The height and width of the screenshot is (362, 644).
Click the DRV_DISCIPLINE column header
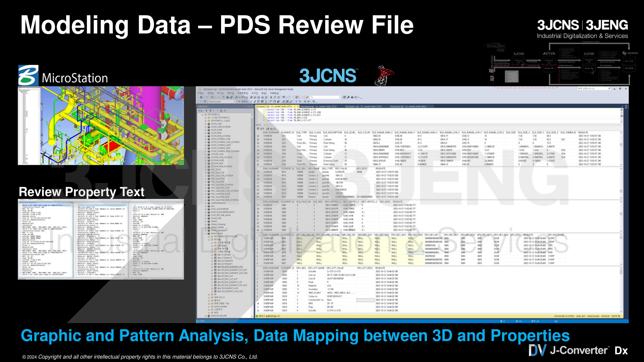tap(556, 235)
